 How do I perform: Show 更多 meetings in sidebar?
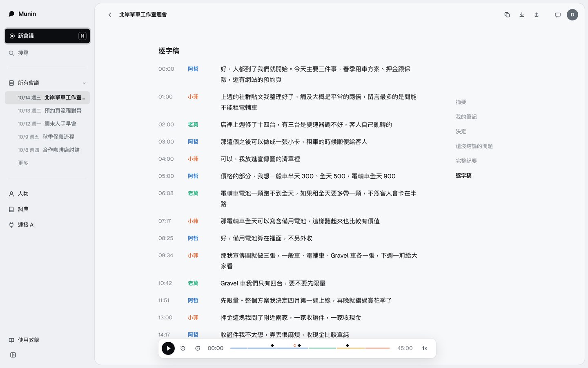[x=23, y=163]
